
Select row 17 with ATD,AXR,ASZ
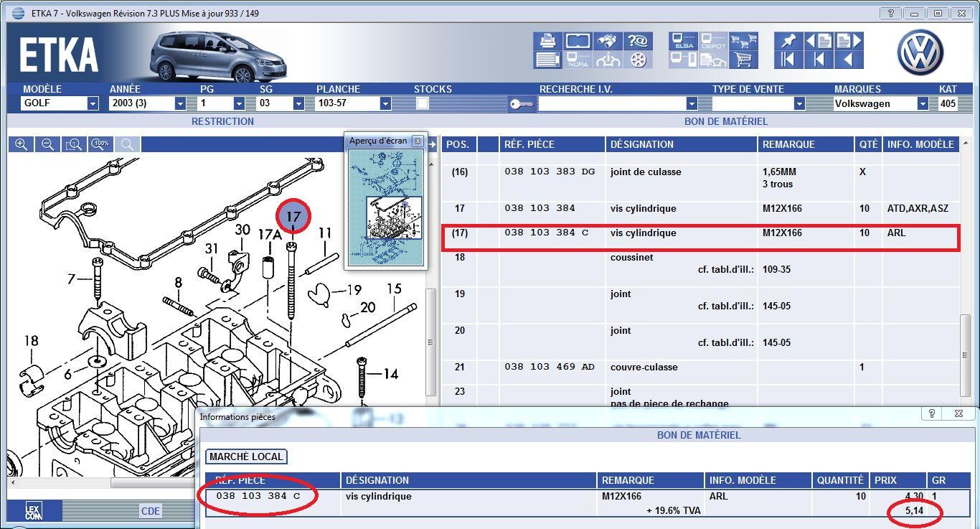pyautogui.click(x=700, y=213)
